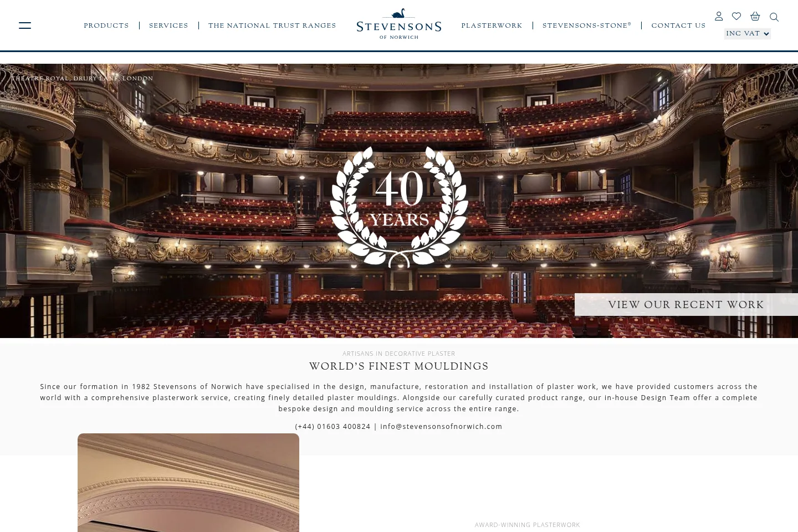Select the World's Finest Mouldings heading
The image size is (798, 532).
click(x=399, y=366)
